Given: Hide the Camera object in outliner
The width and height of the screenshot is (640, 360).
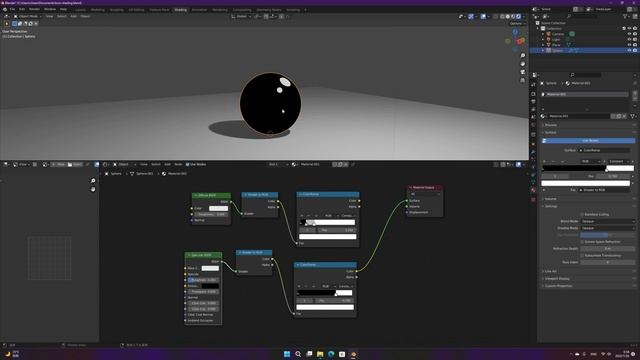Looking at the screenshot, I should tap(629, 34).
